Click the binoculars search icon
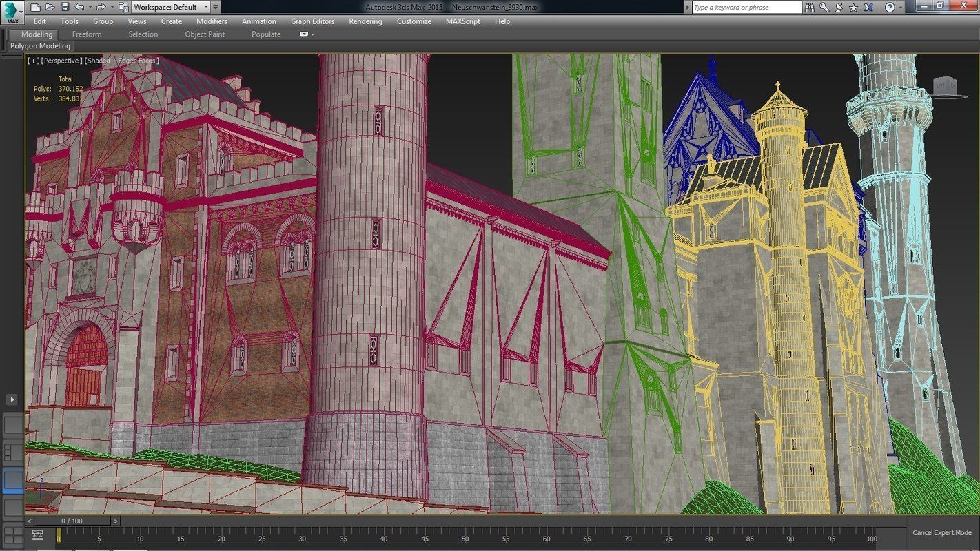The image size is (980, 551). click(810, 7)
